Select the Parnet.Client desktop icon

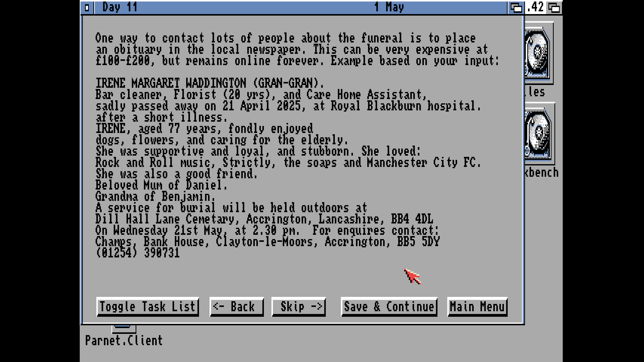(x=124, y=329)
